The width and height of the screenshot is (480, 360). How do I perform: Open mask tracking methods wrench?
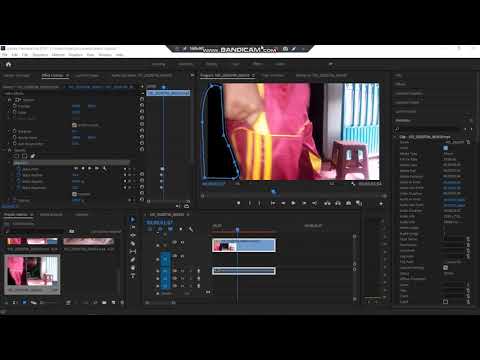coord(104,169)
